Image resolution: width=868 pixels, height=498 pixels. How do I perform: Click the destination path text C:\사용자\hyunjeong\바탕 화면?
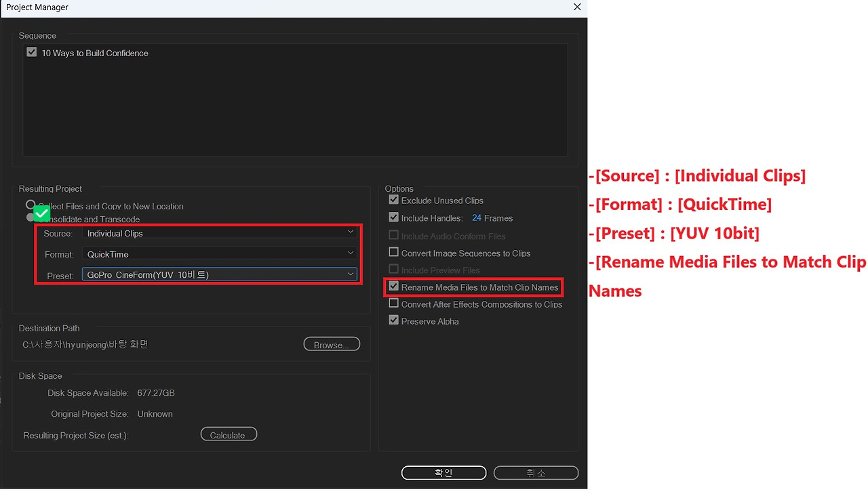85,345
